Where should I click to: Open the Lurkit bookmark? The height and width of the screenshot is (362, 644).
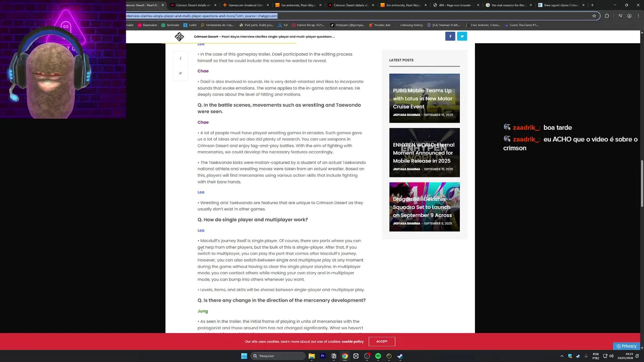190,25
